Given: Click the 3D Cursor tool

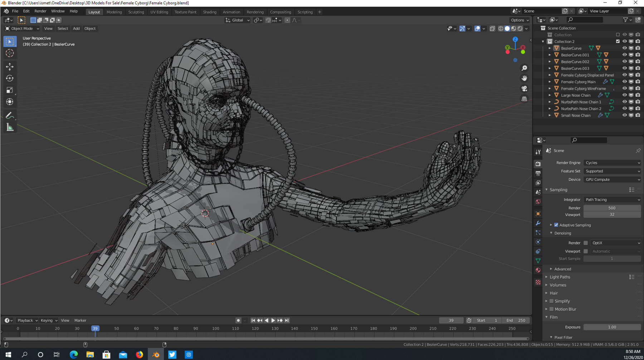Looking at the screenshot, I should click(10, 53).
